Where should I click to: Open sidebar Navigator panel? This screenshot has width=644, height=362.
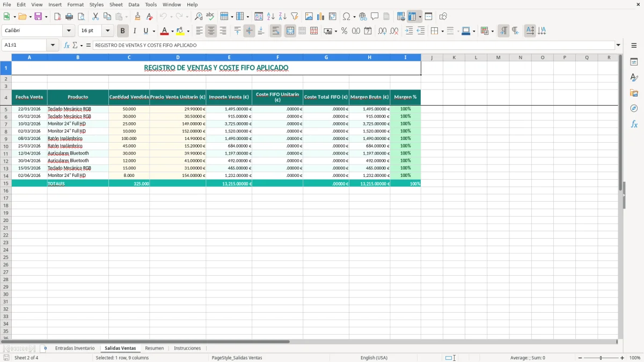[x=634, y=108]
